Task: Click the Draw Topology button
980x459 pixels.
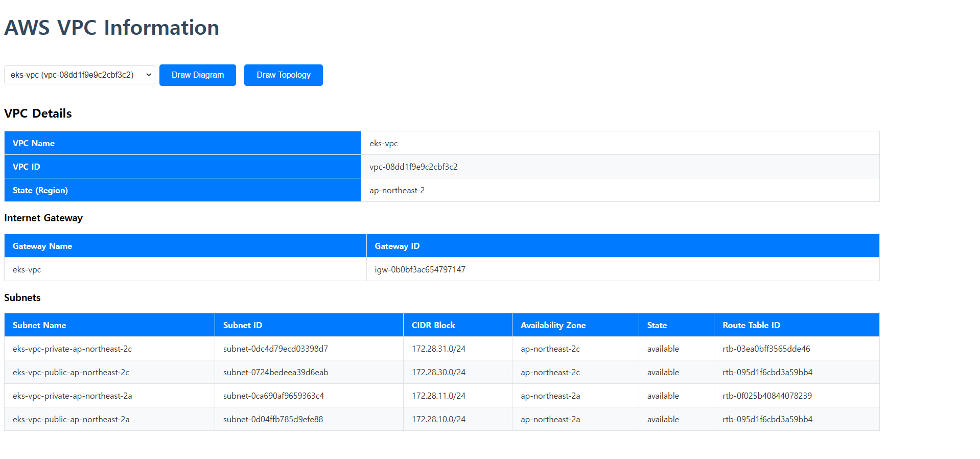Action: [284, 75]
